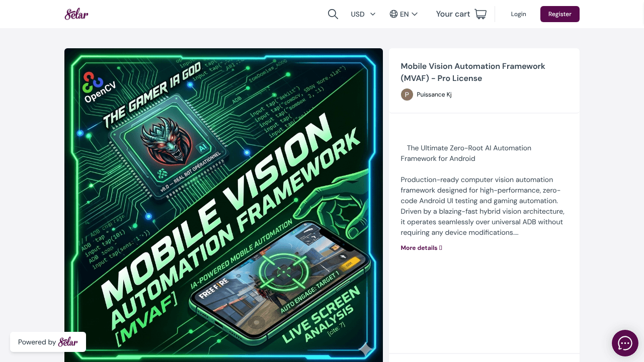
Task: Click the Your cart label
Action: (x=453, y=14)
